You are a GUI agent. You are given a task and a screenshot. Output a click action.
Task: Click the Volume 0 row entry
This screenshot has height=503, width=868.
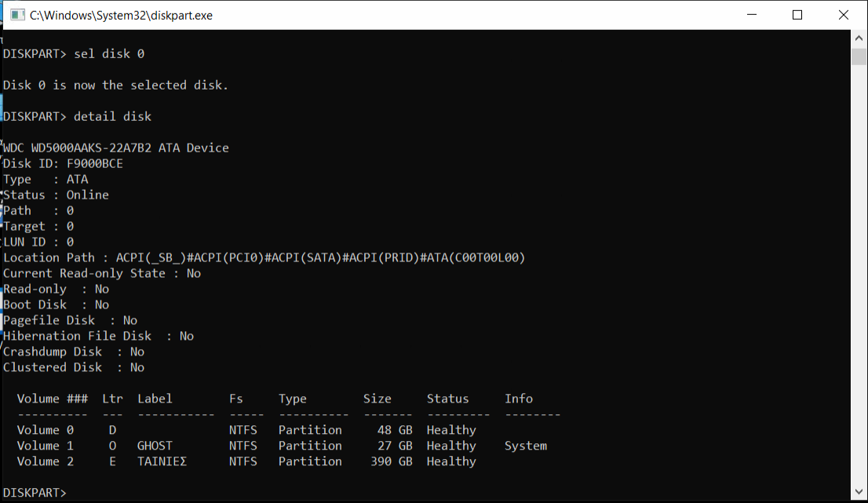coord(46,430)
